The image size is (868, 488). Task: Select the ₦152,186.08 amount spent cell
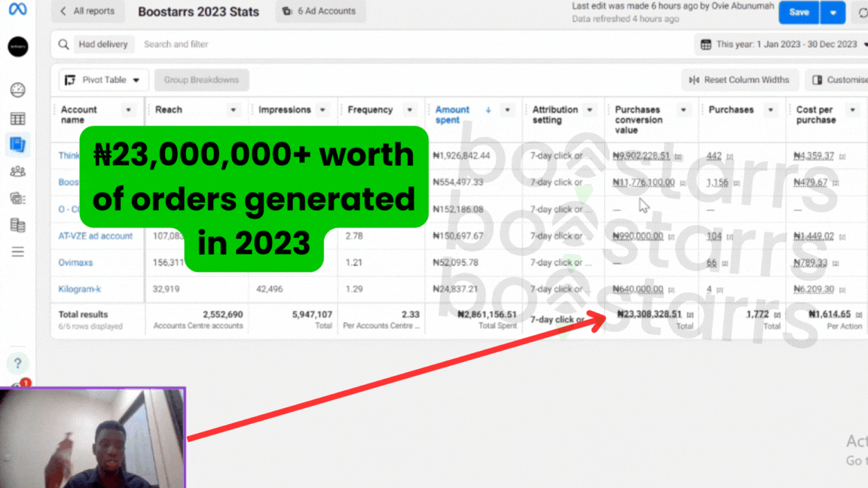coord(458,209)
